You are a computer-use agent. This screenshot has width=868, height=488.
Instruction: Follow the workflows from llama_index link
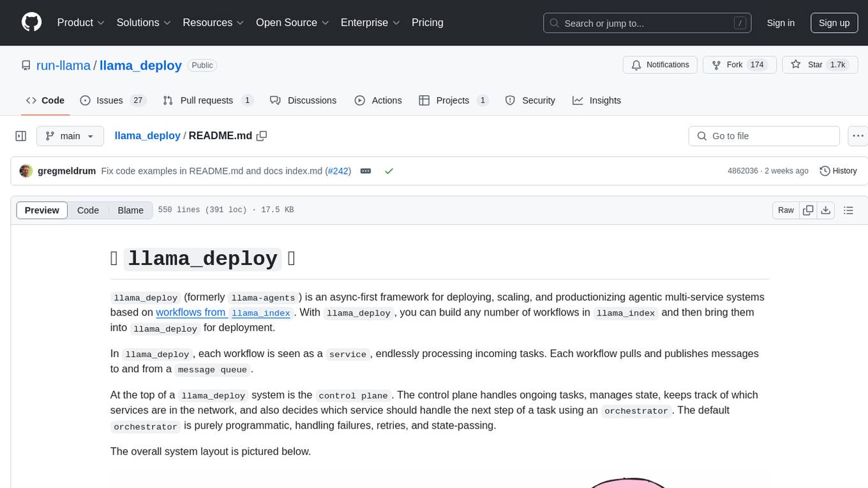pyautogui.click(x=224, y=312)
